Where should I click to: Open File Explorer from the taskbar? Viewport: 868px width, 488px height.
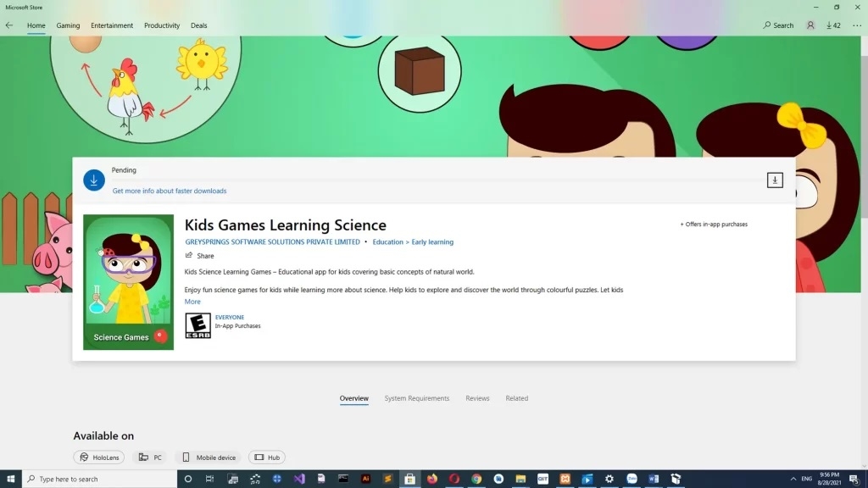point(520,479)
